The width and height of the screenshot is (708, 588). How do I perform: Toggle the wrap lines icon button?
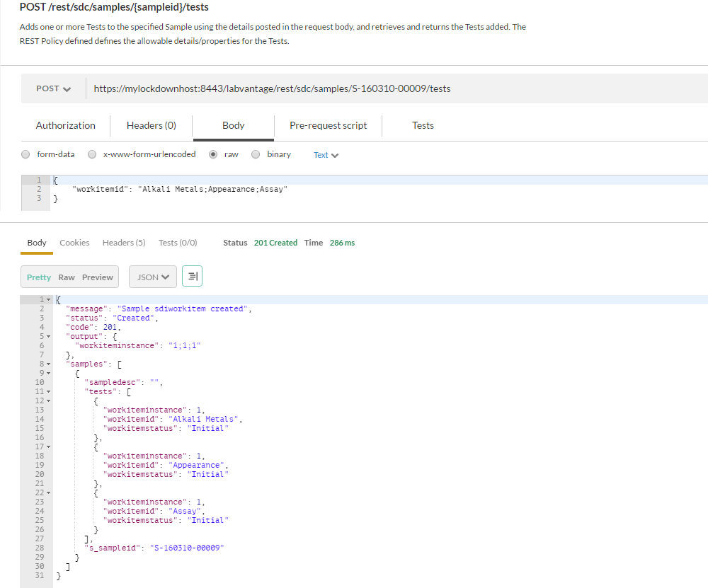[x=192, y=276]
